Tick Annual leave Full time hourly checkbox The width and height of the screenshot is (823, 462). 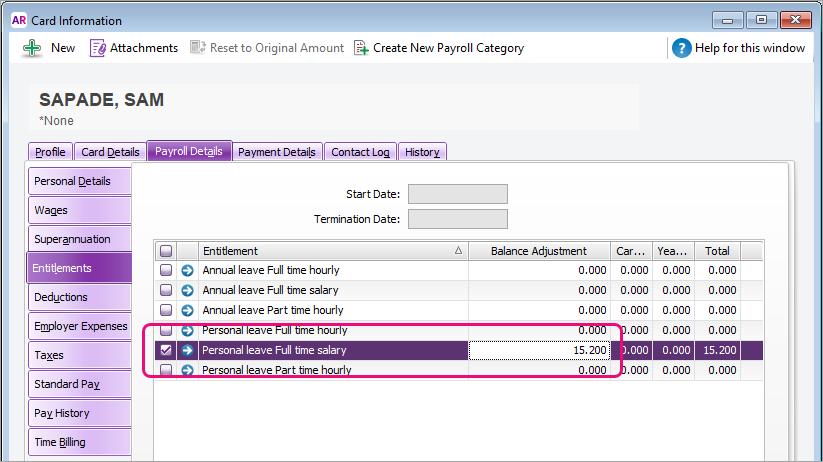click(166, 270)
